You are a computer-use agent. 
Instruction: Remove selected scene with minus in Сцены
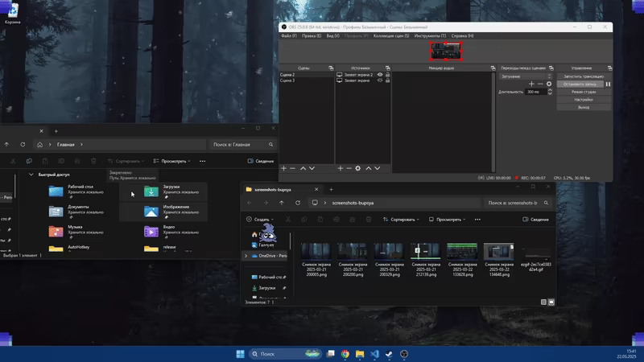pyautogui.click(x=292, y=168)
